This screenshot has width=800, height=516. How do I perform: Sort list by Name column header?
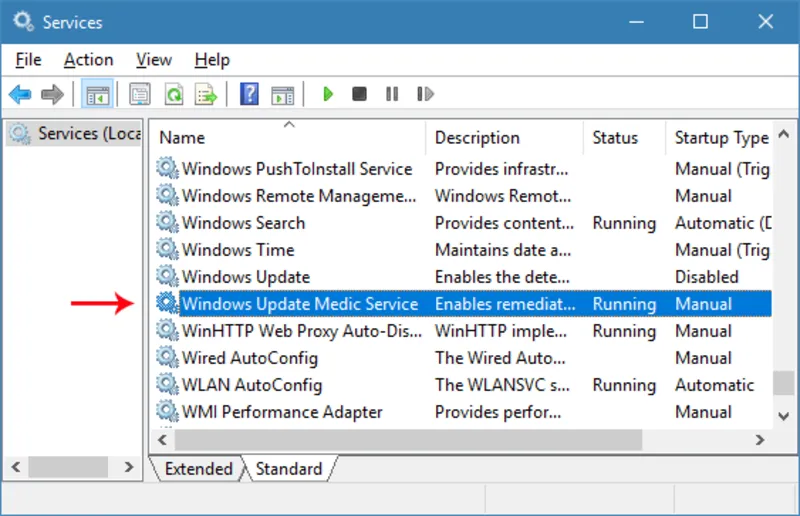coord(182,138)
